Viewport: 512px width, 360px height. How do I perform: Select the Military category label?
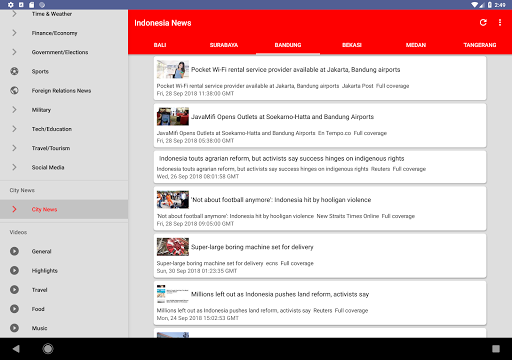point(41,110)
